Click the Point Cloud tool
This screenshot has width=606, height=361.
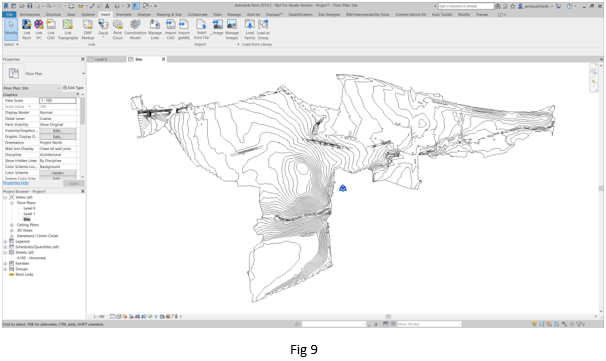(x=117, y=29)
